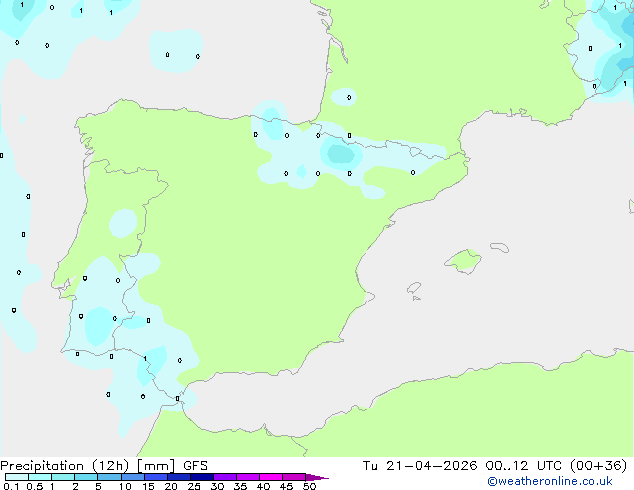Screen dimensions: 634x490
Task: Click the 45–50 mm legend color swatch
Action: (x=294, y=477)
